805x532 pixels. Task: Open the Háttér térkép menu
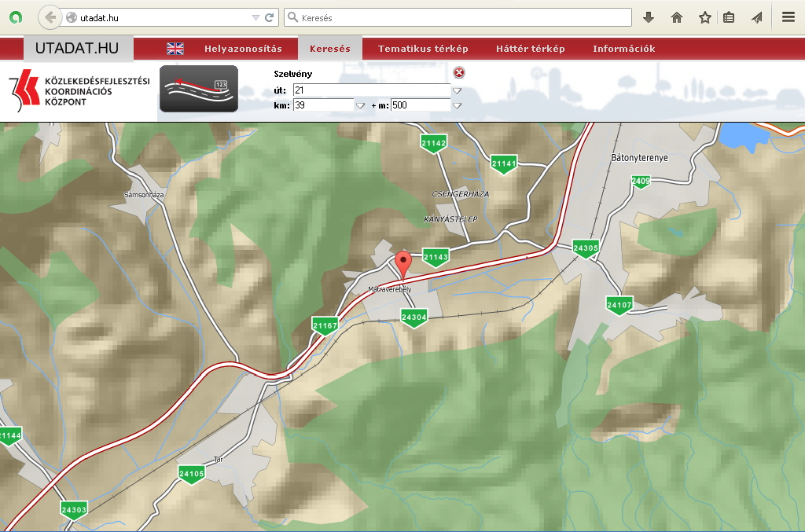530,49
